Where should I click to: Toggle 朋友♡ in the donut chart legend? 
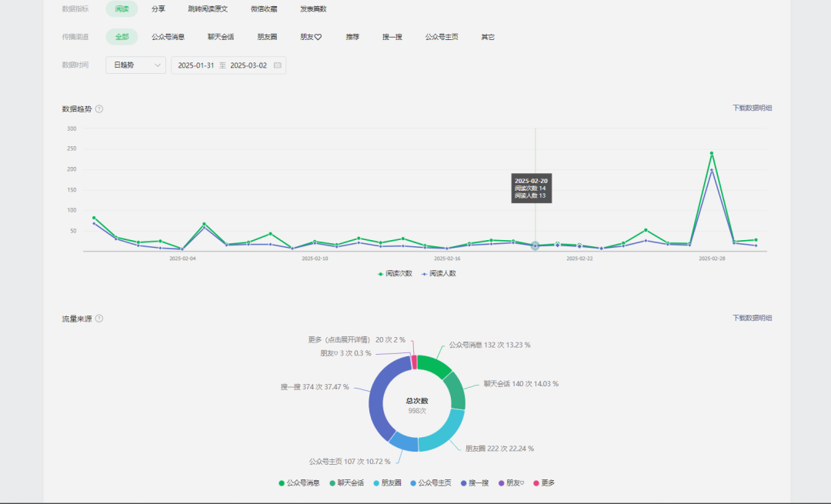(x=512, y=483)
